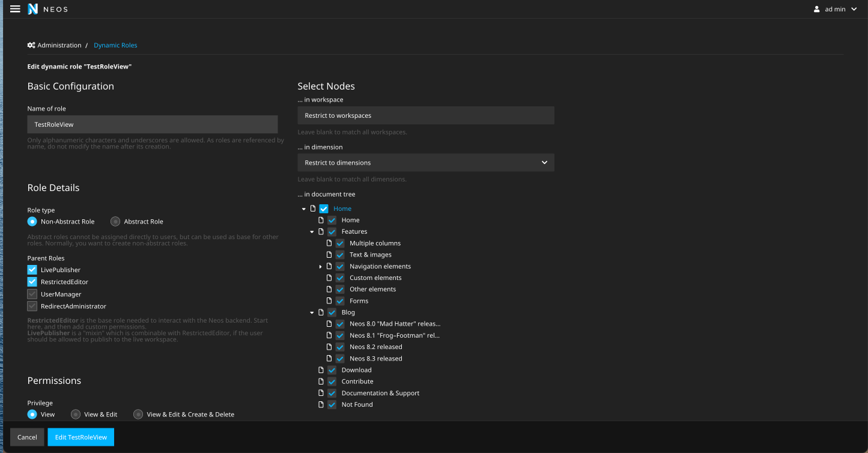Go to the Administration breadcrumb
Screen dimensions: 868x453
coord(59,45)
